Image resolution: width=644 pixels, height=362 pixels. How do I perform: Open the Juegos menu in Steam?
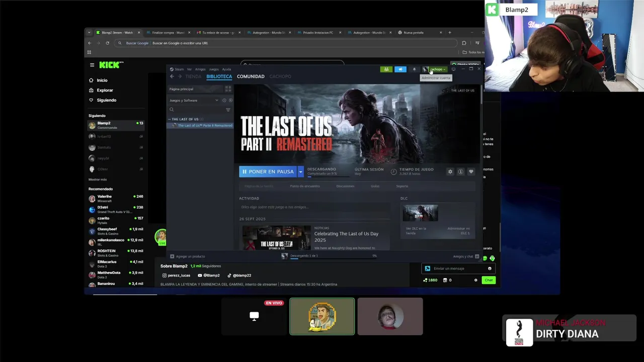[x=214, y=69]
